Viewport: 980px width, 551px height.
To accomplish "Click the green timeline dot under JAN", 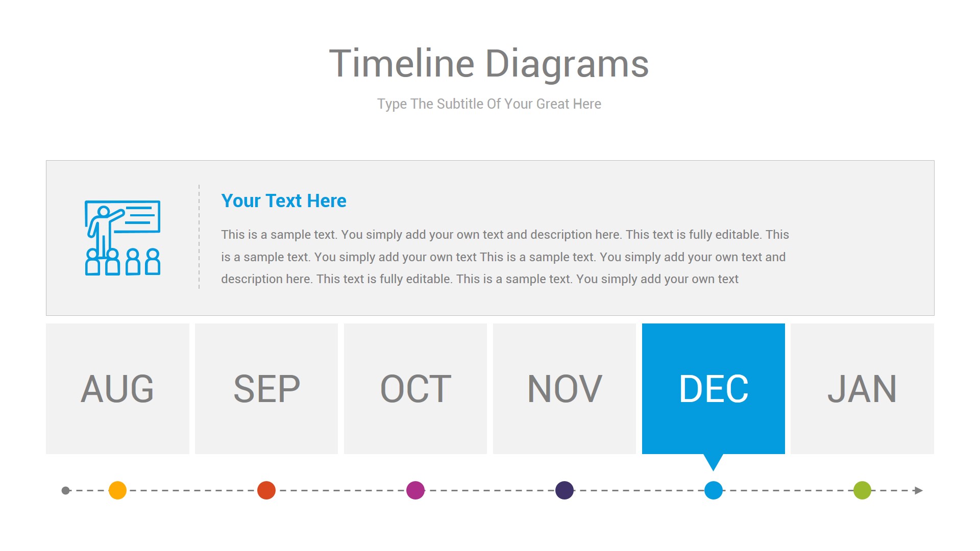I will 862,490.
